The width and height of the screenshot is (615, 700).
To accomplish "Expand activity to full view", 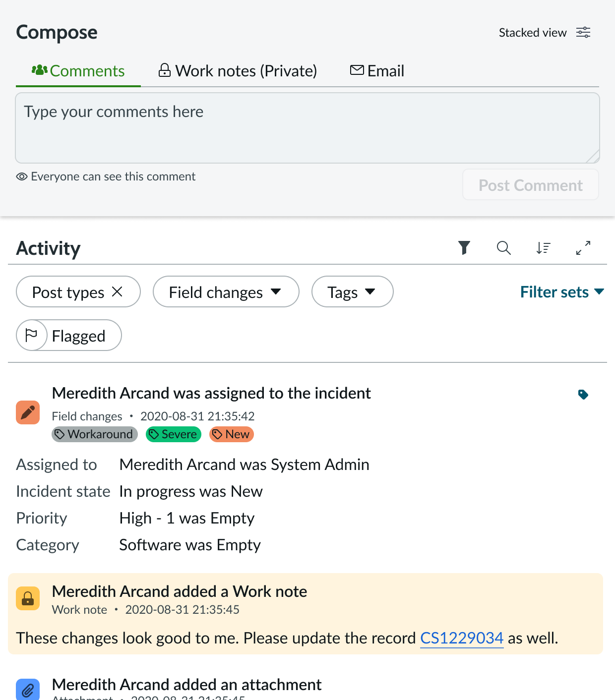I will coord(583,247).
